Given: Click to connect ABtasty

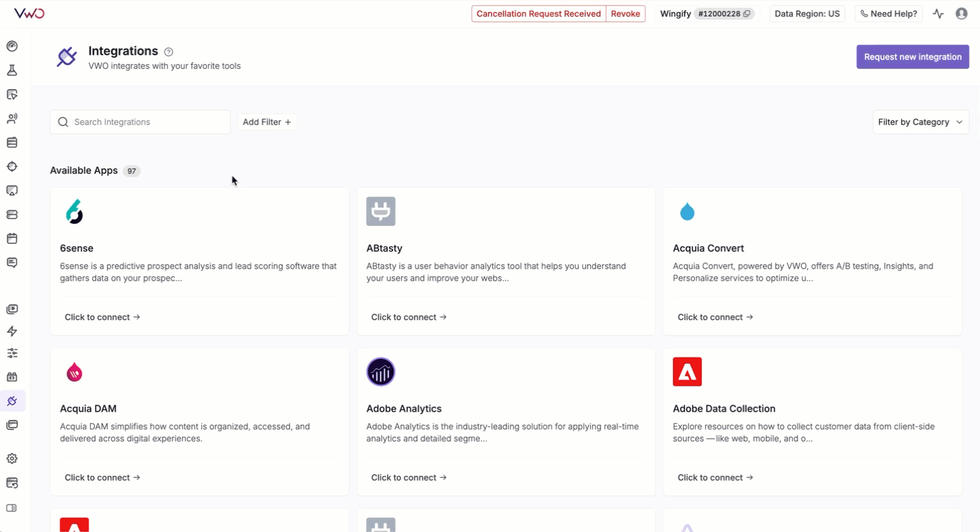Looking at the screenshot, I should pyautogui.click(x=409, y=317).
